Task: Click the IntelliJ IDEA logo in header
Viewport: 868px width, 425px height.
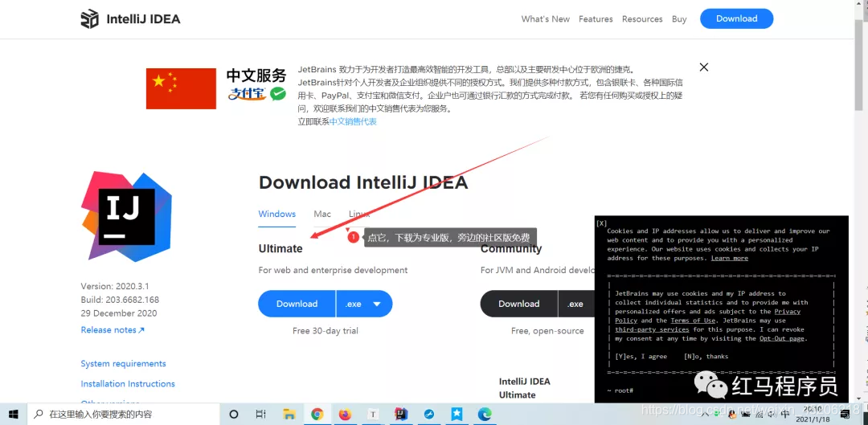Action: 131,18
